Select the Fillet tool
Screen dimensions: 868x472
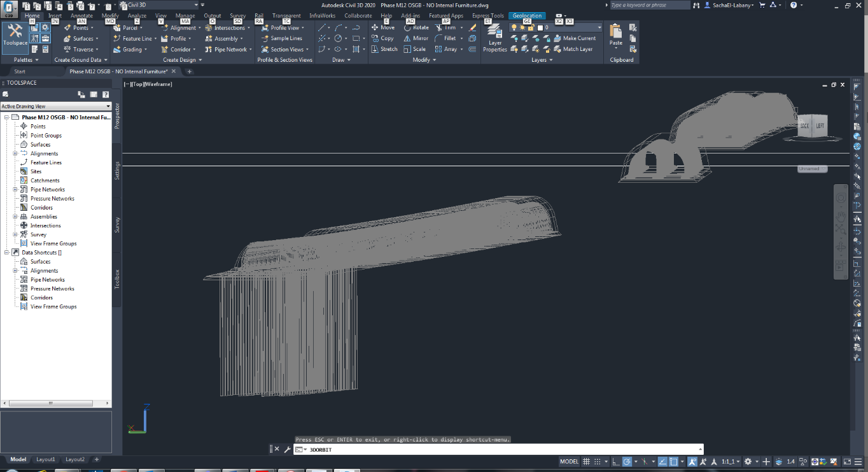pos(445,38)
